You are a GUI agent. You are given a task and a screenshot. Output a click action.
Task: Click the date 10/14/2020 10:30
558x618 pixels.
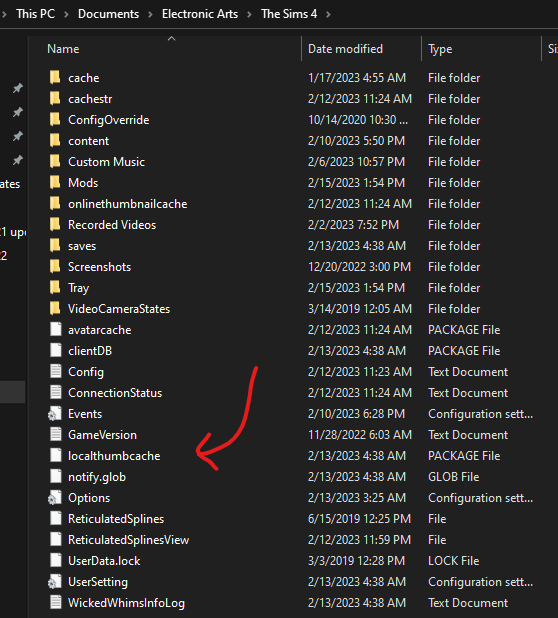[358, 119]
